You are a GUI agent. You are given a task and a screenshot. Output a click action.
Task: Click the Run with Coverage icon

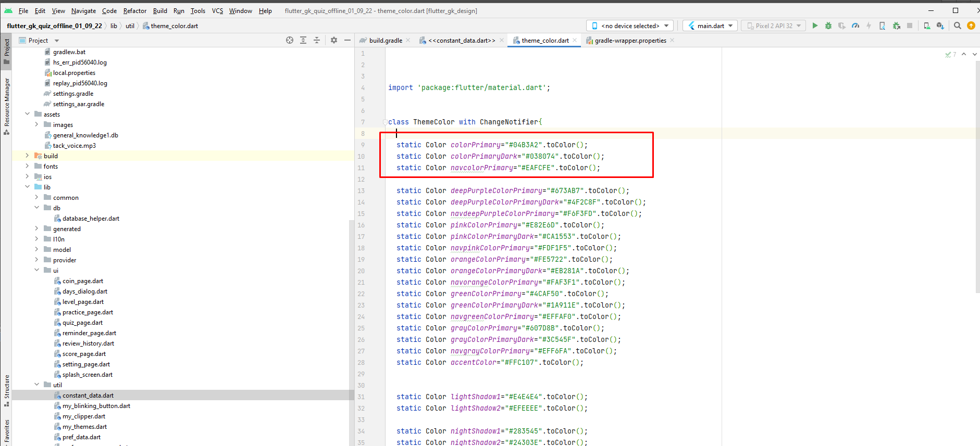(842, 26)
